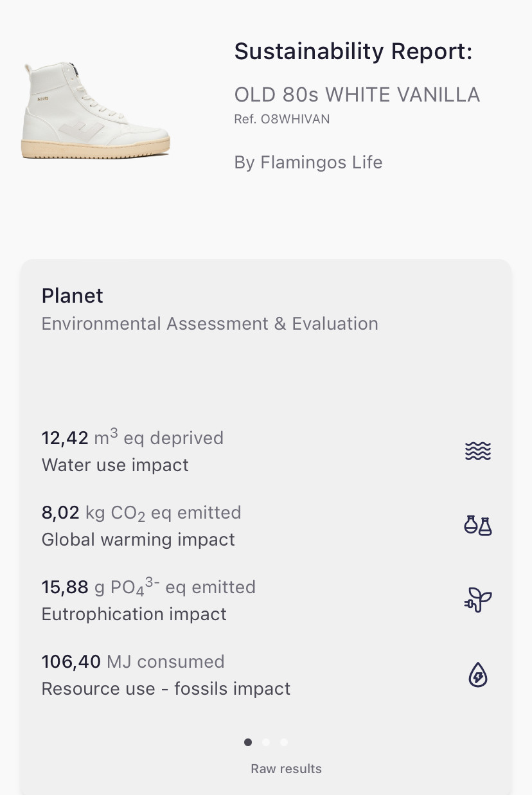Select the Resource use - fossils impact label
Image resolution: width=532 pixels, height=795 pixels.
(166, 689)
